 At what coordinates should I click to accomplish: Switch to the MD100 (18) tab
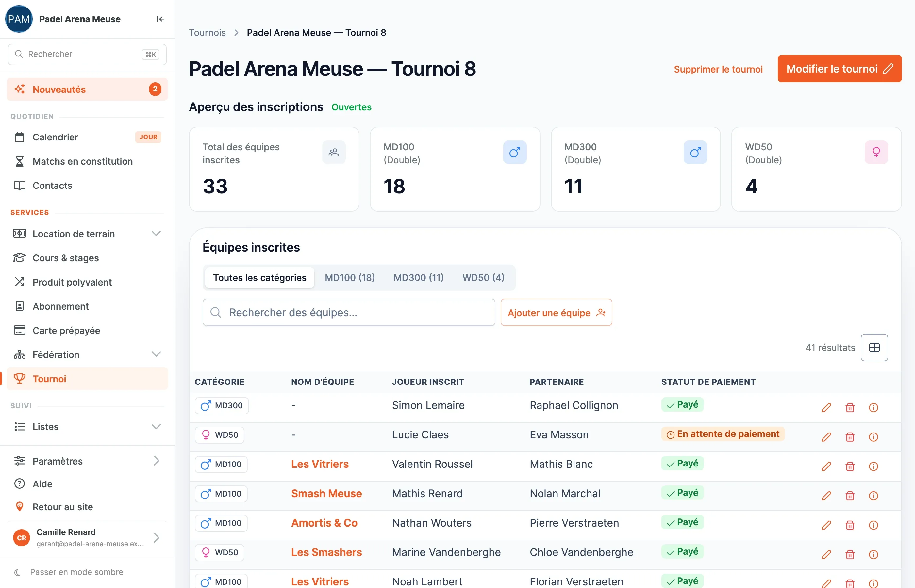pyautogui.click(x=350, y=278)
